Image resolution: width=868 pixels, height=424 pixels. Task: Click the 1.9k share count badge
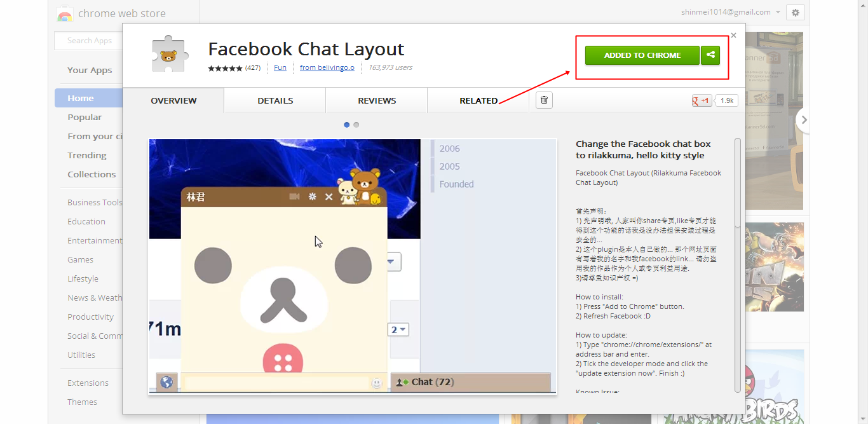(726, 100)
